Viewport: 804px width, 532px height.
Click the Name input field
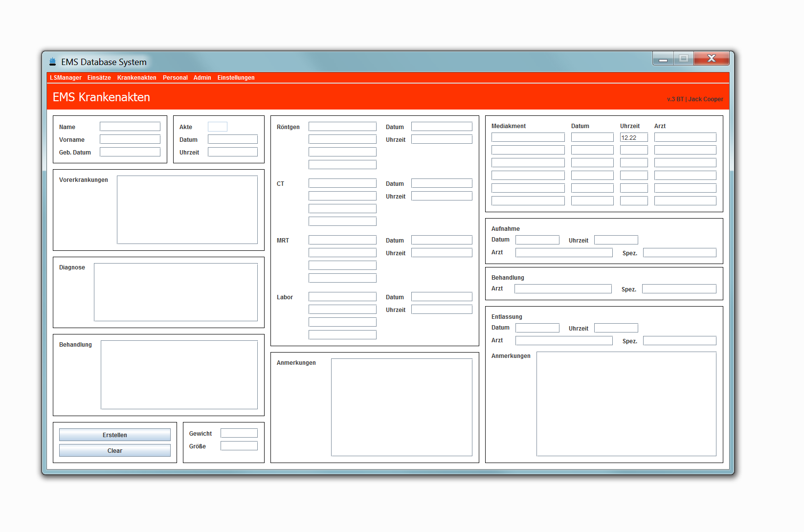tap(130, 127)
